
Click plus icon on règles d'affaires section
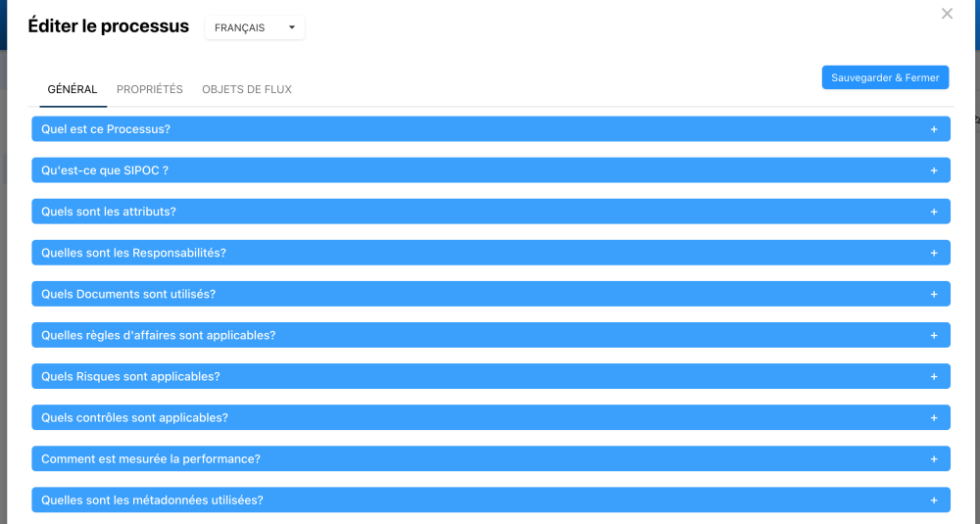[x=934, y=335]
